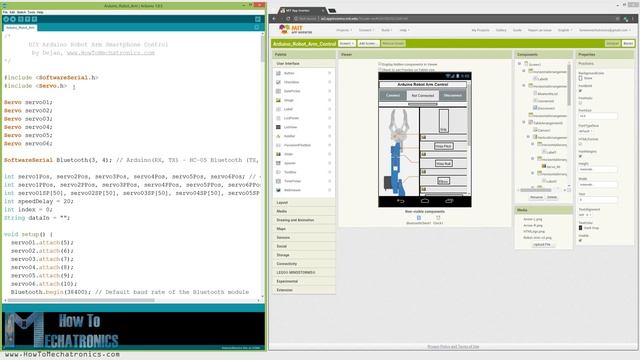Select the TextBox component icon in Palette
640x360 pixels.
(278, 172)
